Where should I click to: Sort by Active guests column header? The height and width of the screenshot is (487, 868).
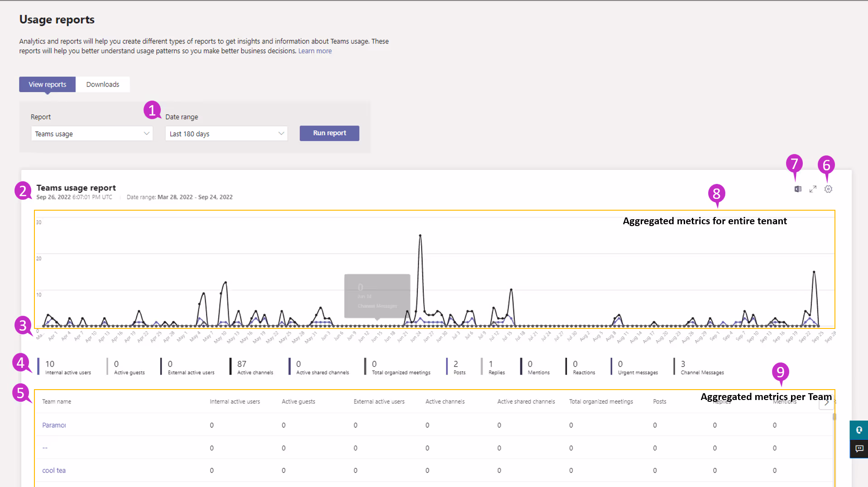tap(298, 401)
